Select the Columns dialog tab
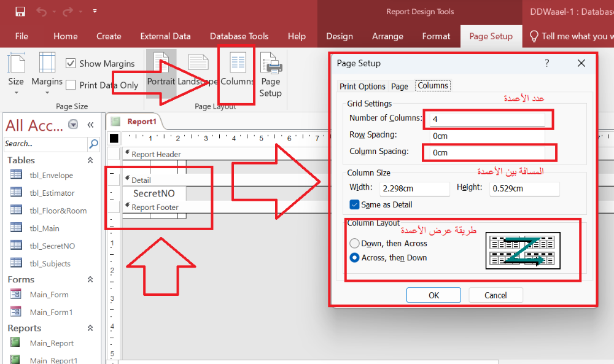614x364 pixels. click(433, 85)
